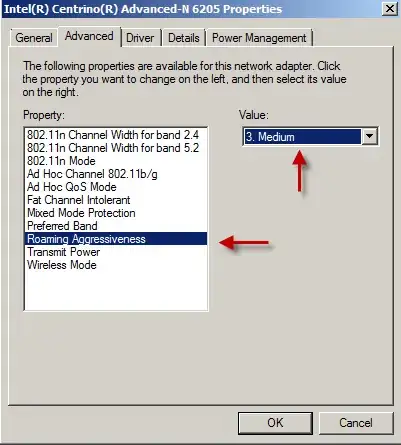Select the 'Transmit Power' property
The image size is (401, 445).
116,252
